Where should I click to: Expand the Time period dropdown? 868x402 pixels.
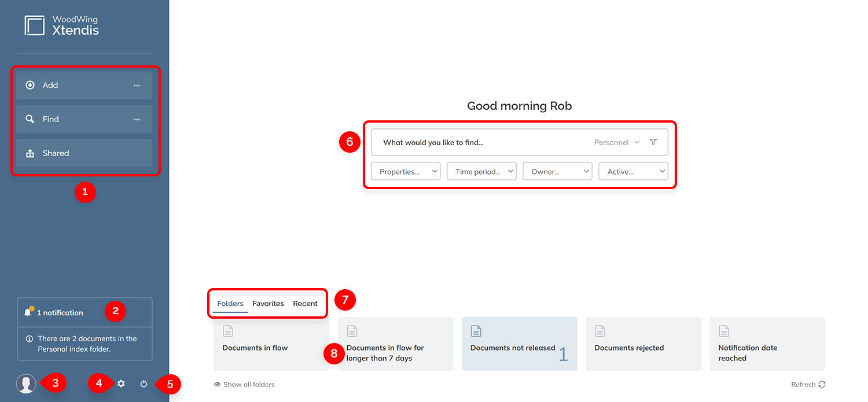click(x=481, y=171)
